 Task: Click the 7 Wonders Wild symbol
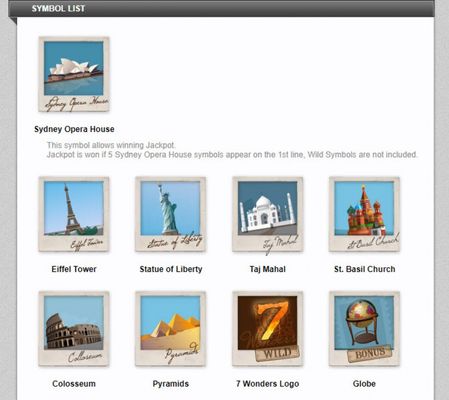pos(267,329)
